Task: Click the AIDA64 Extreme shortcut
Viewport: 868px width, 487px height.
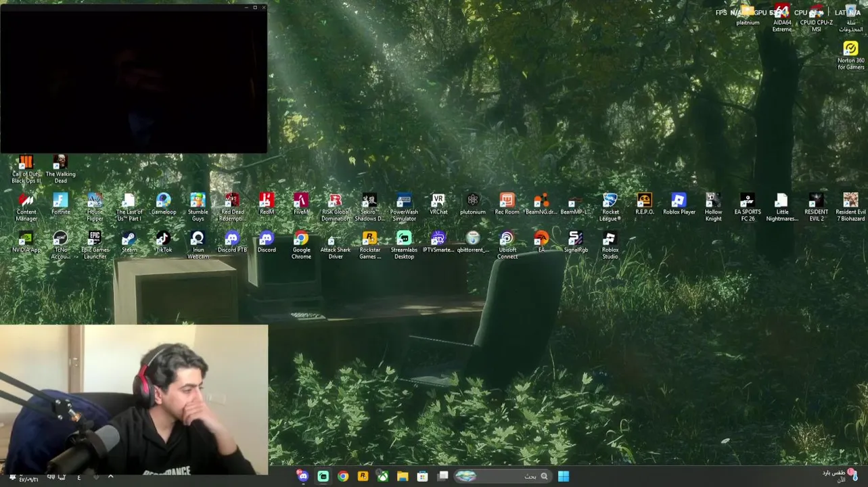Action: 782,18
